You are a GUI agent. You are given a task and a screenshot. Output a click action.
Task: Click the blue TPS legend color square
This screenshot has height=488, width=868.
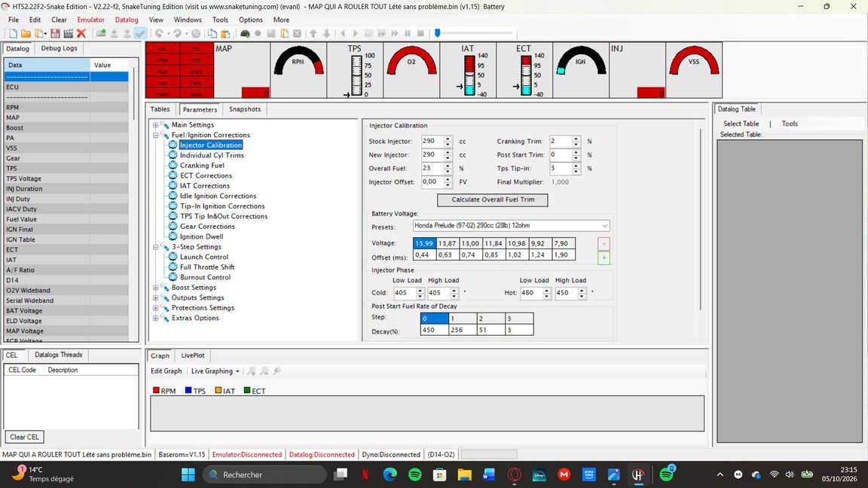tap(188, 391)
